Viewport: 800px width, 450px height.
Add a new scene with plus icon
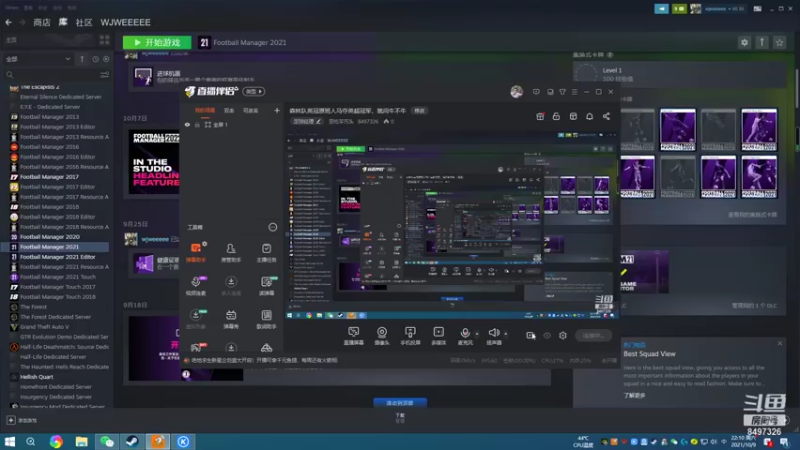tap(277, 110)
